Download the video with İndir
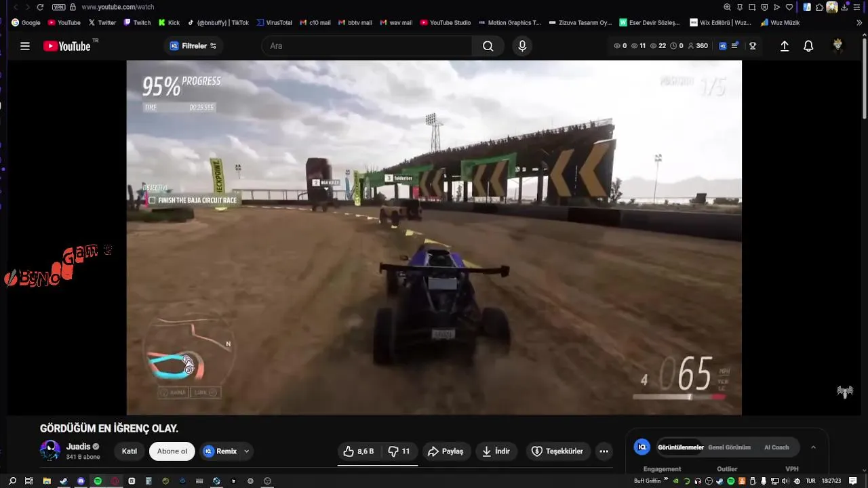 pos(496,451)
